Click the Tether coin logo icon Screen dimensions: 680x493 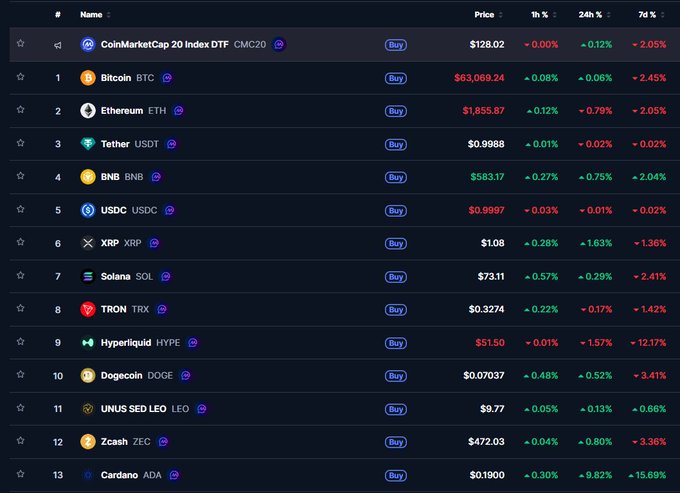click(88, 144)
